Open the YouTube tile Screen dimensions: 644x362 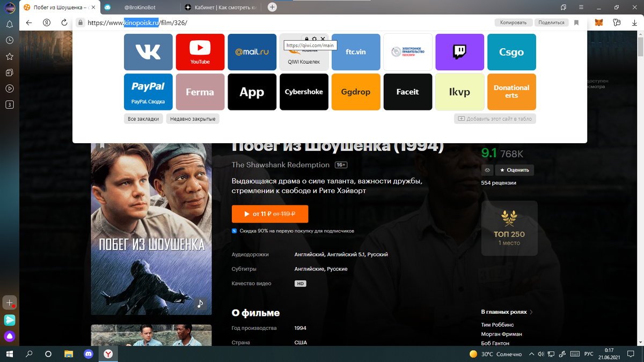[x=200, y=52]
